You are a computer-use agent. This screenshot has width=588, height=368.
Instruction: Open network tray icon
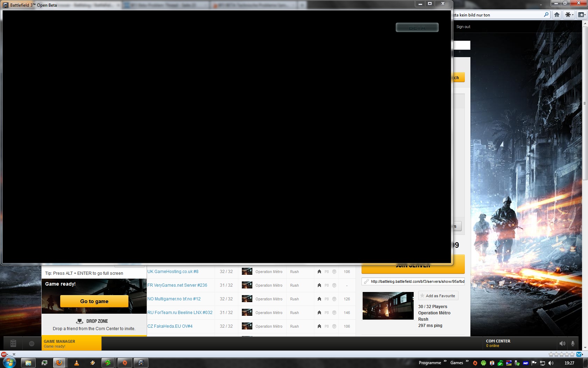[x=542, y=363]
